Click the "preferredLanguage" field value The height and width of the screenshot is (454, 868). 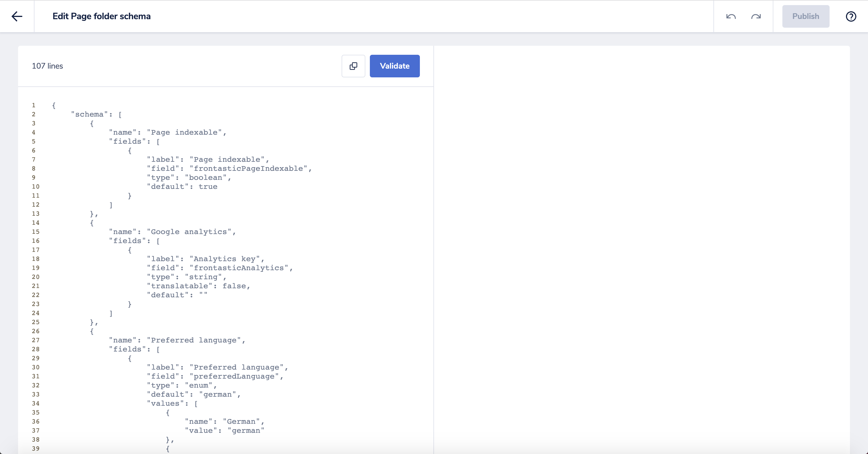236,376
